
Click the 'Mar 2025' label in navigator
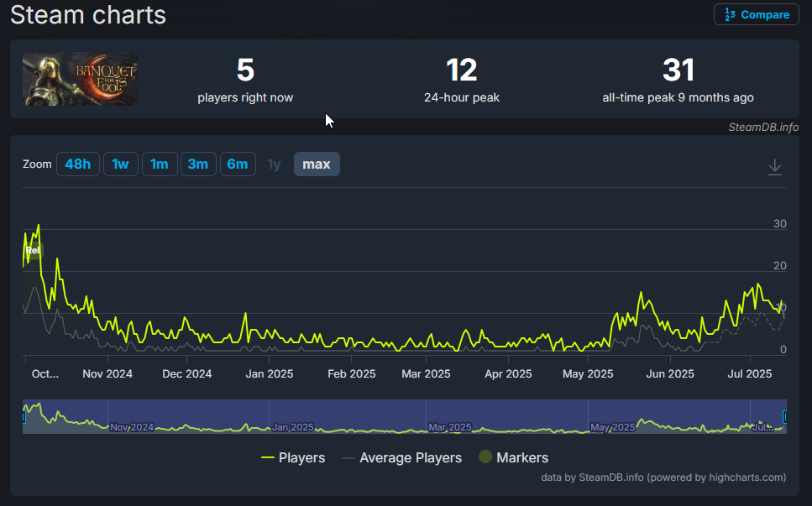tap(449, 427)
